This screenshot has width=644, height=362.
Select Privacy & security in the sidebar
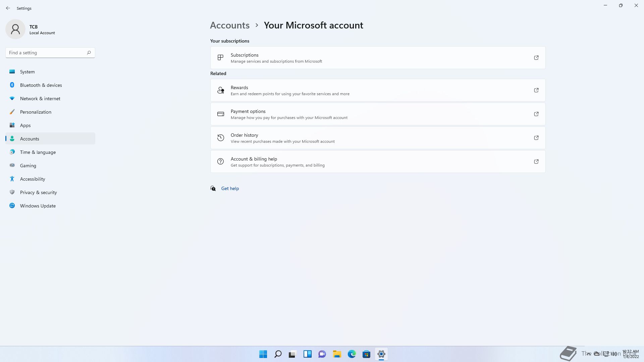[50, 192]
